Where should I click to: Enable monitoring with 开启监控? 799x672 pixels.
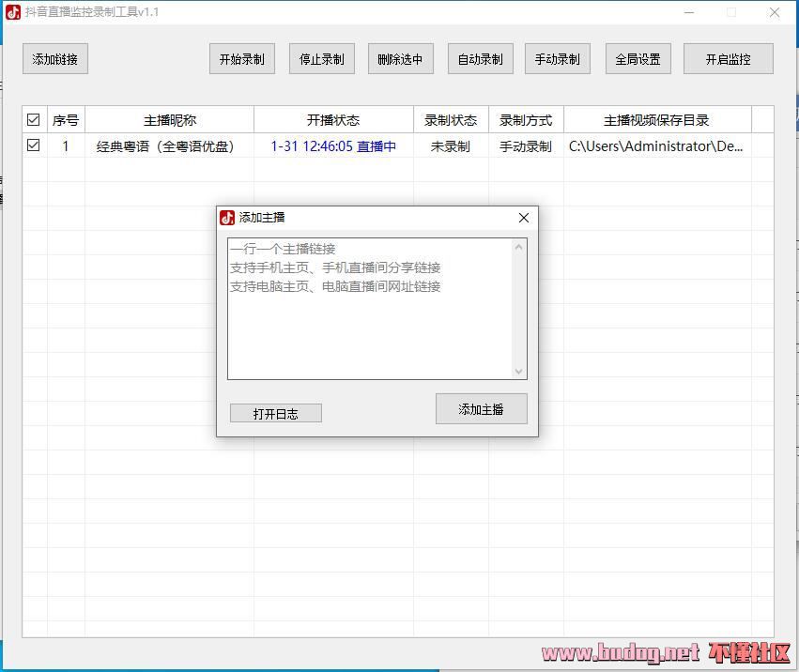point(729,59)
